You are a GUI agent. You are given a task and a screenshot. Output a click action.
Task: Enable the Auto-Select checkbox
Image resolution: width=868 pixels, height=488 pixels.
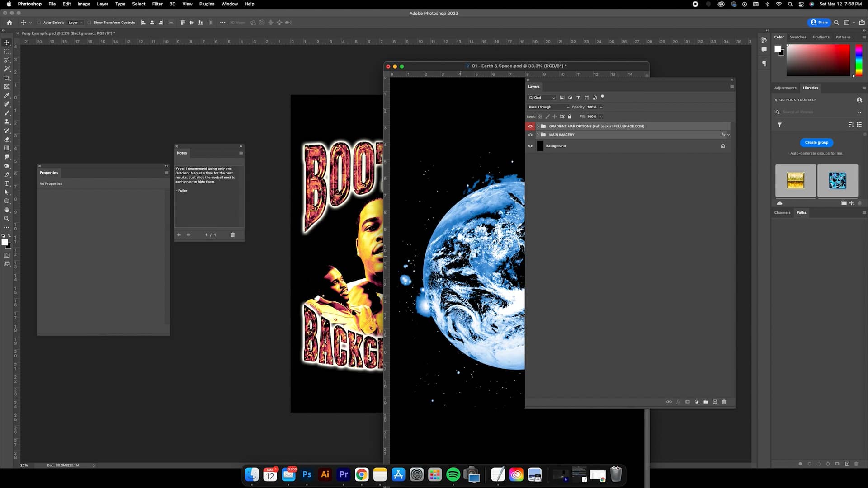39,23
